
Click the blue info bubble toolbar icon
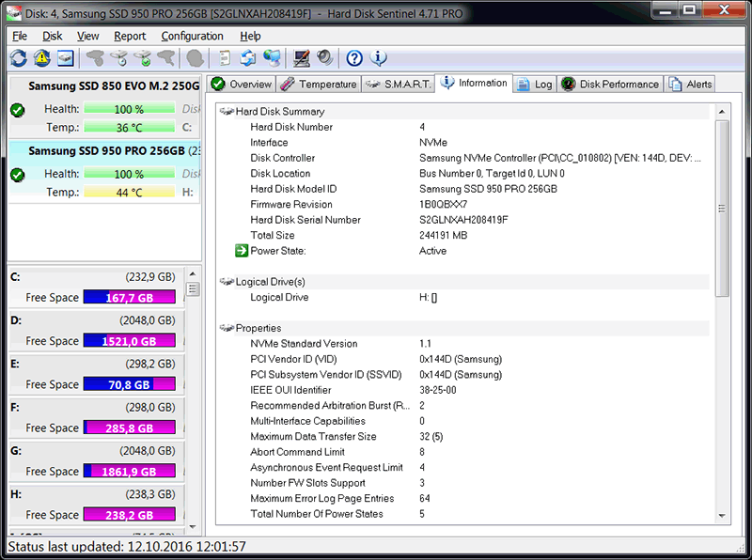coord(378,58)
